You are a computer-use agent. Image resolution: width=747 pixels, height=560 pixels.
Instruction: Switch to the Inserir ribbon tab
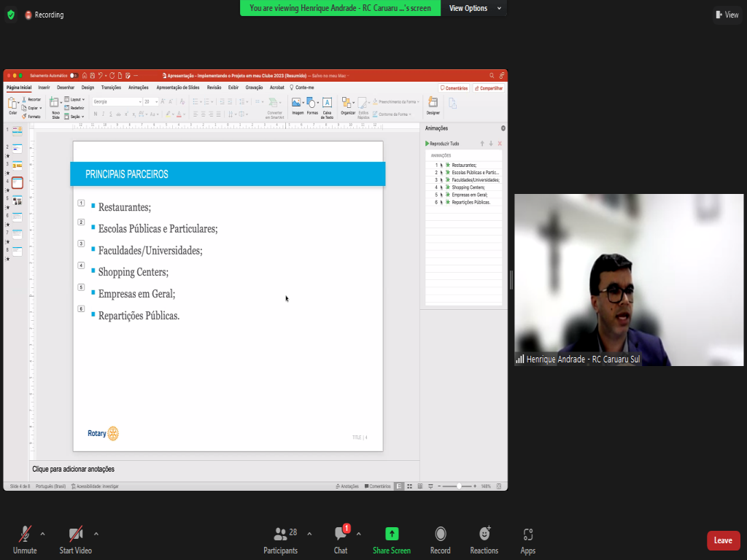pos(44,87)
